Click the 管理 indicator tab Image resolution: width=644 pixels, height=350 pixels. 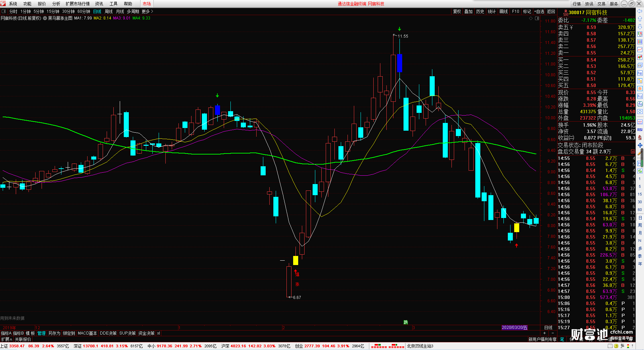coord(41,333)
